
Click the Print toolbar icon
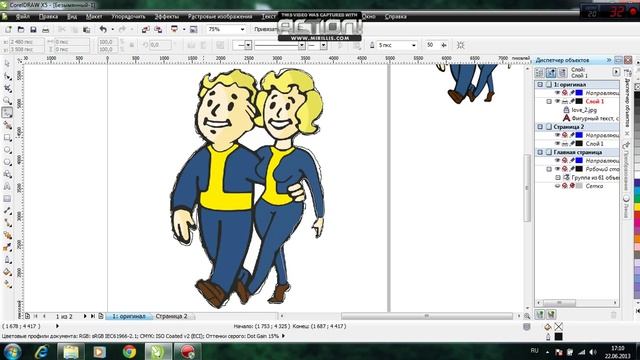(x=46, y=29)
